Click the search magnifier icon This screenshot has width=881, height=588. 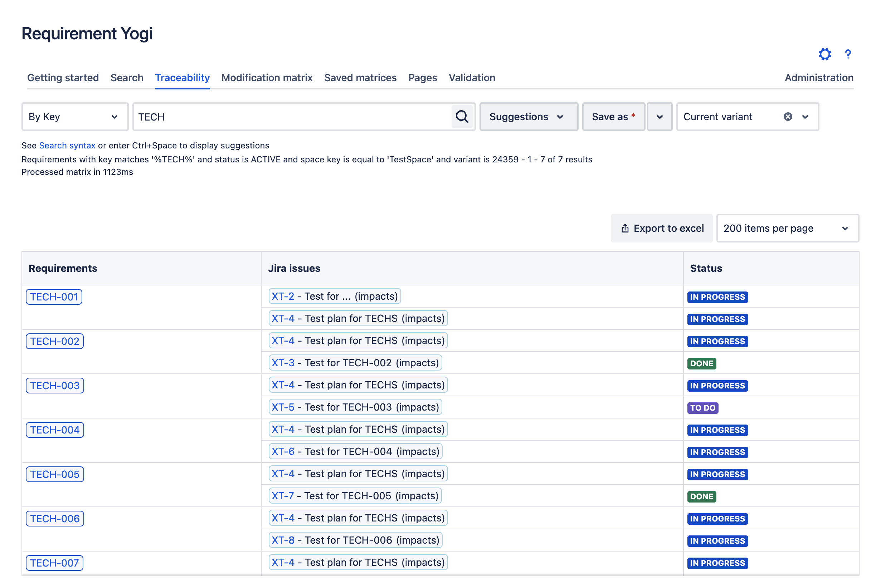(x=462, y=116)
